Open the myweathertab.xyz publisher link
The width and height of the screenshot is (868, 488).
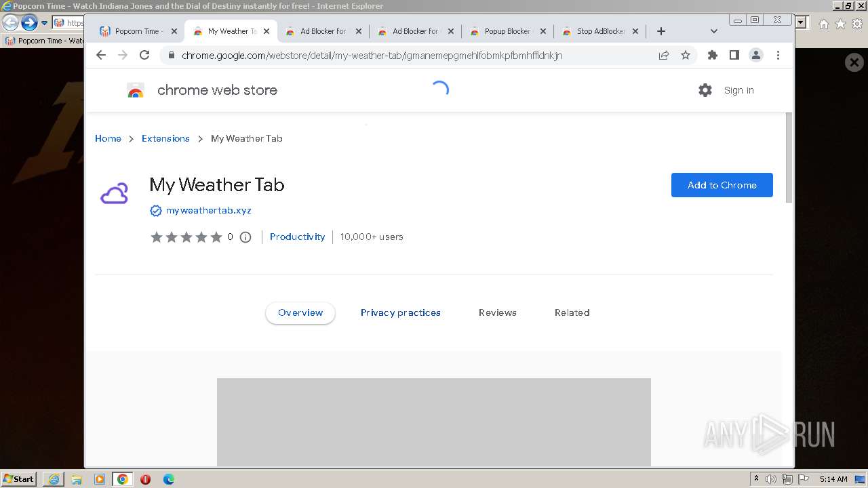point(209,210)
